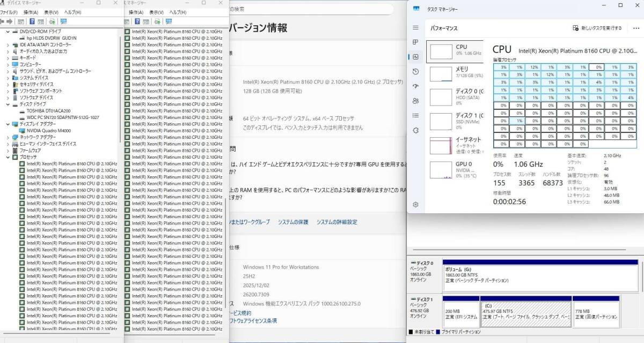The height and width of the screenshot is (343, 644).
Task: Open システムの詳細設定 link
Action: (x=336, y=222)
